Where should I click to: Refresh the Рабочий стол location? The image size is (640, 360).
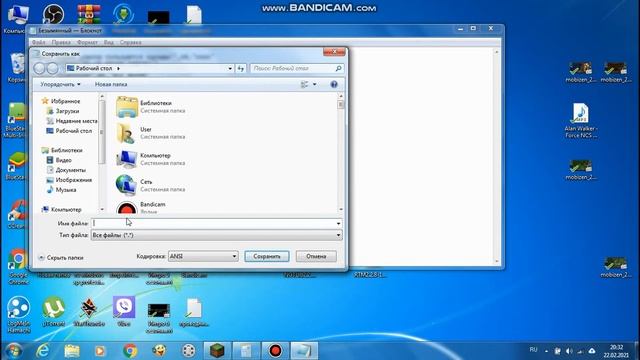click(x=240, y=69)
